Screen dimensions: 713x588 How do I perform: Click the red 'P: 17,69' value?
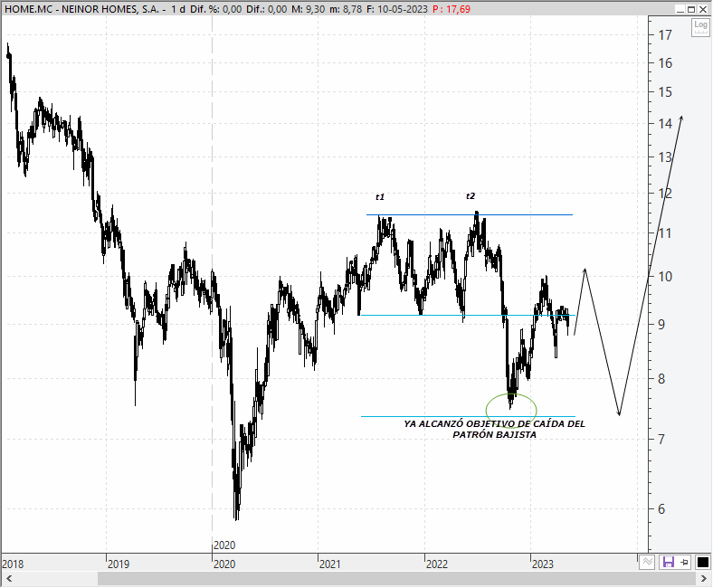point(452,9)
